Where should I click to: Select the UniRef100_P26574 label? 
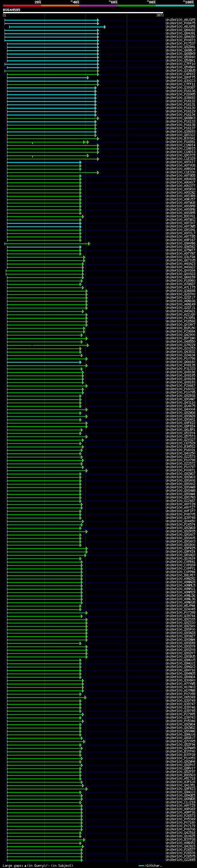(180, 524)
